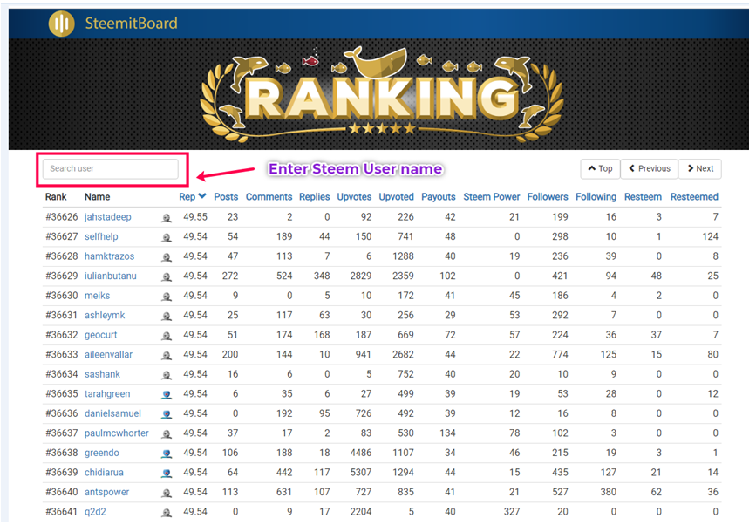
Task: Open user sashank's profile link
Action: click(102, 374)
